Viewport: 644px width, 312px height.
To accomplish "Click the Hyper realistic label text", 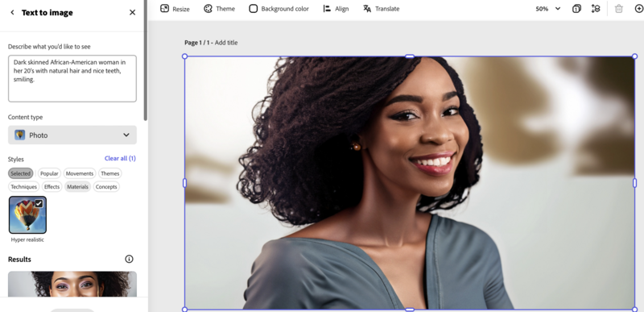I will click(x=27, y=239).
